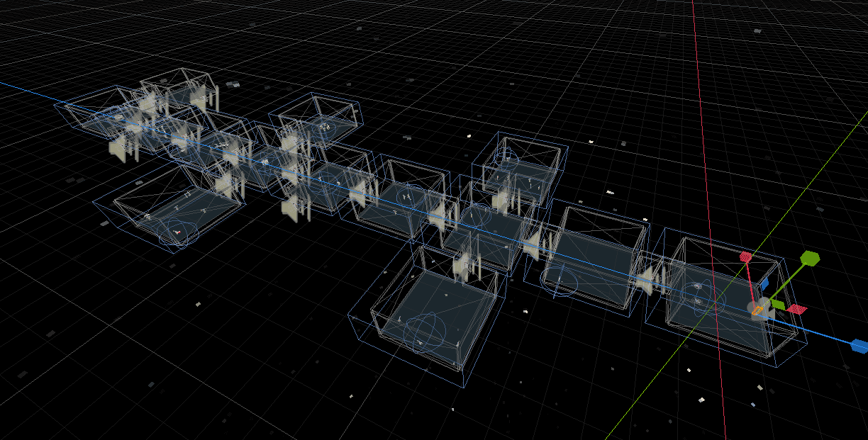Select the small blue plane handle on the gizmo
The height and width of the screenshot is (440, 868).
pyautogui.click(x=764, y=284)
